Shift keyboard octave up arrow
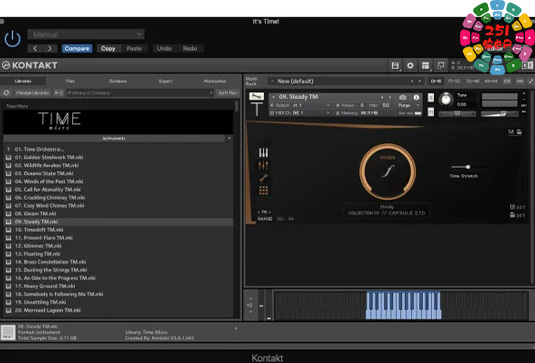The height and width of the screenshot is (363, 535). 250,299
